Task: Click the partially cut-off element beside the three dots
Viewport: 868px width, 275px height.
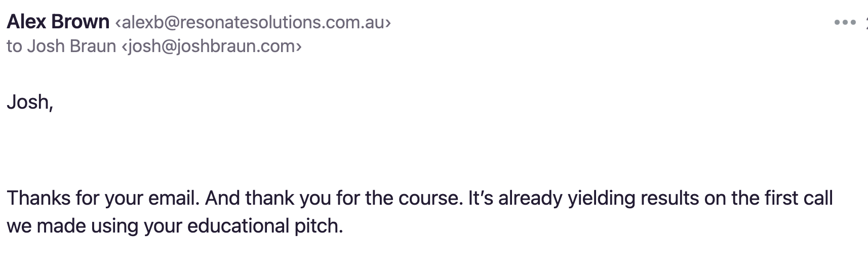Action: pyautogui.click(x=865, y=23)
